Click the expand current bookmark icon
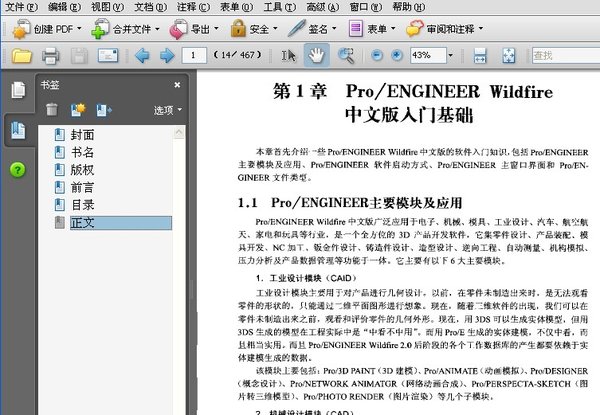 point(104,110)
